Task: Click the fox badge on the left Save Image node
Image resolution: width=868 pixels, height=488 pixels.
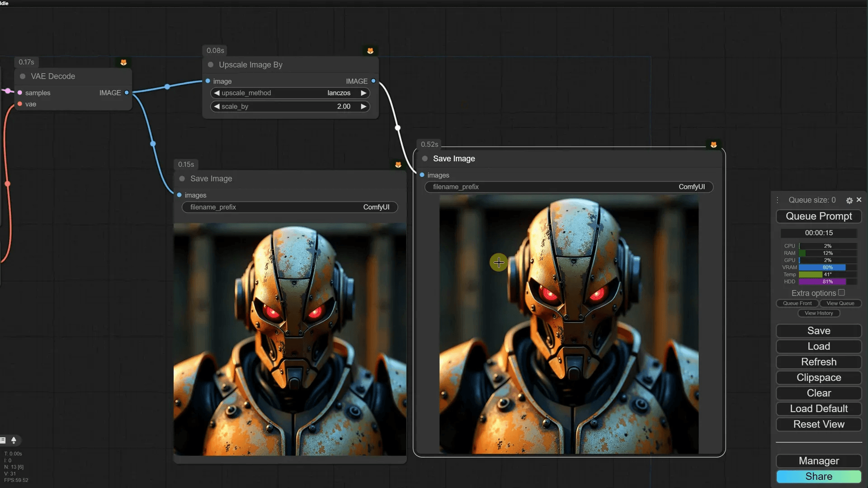Action: click(398, 164)
